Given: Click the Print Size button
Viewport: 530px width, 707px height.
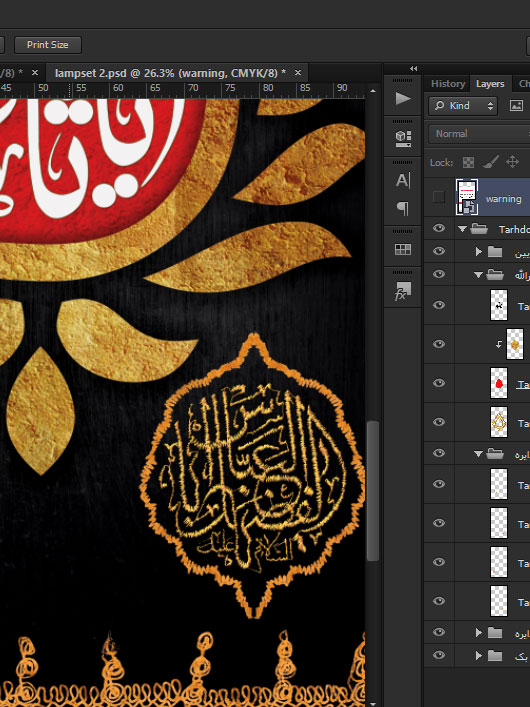Looking at the screenshot, I should click(48, 45).
